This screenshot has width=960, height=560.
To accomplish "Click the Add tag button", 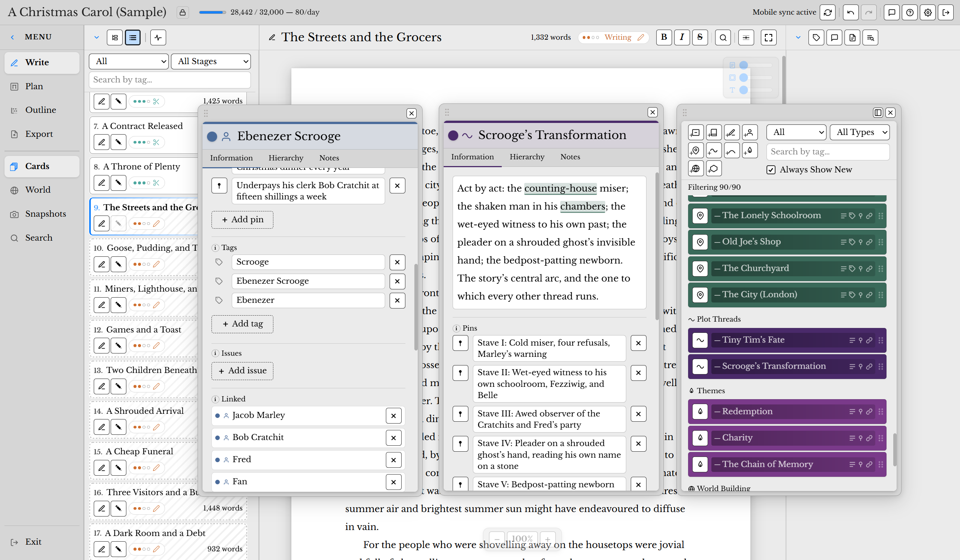I will tap(242, 324).
